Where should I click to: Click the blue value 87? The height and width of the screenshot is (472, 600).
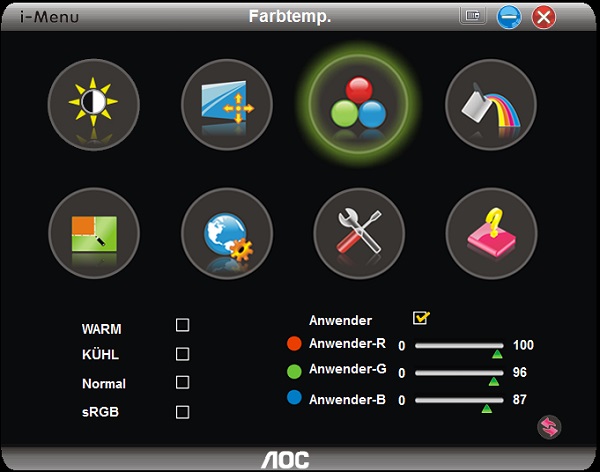(520, 400)
